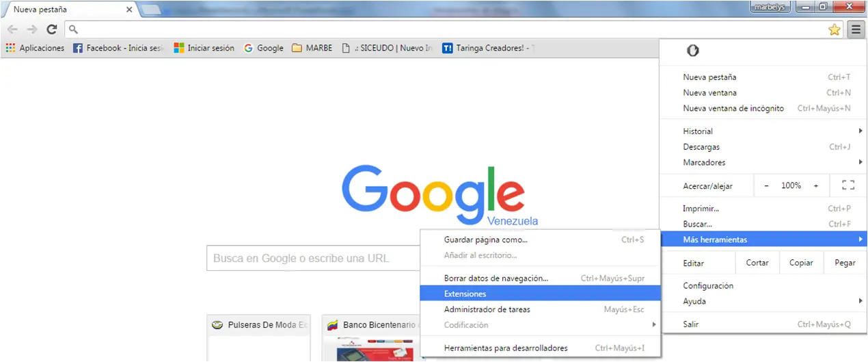Open Descargas from the menu
868x362 pixels.
(763, 147)
